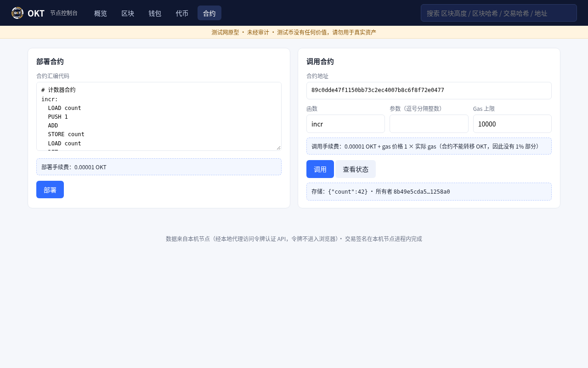Viewport: 588px width, 368px height.
Task: Click the 查看状态 view state button
Action: click(x=356, y=169)
